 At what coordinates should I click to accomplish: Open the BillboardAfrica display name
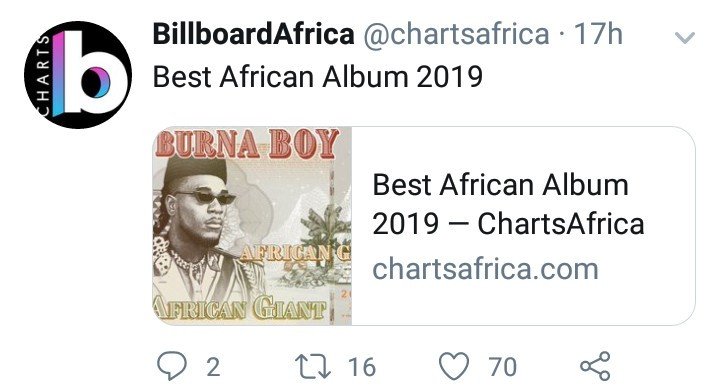[x=253, y=34]
